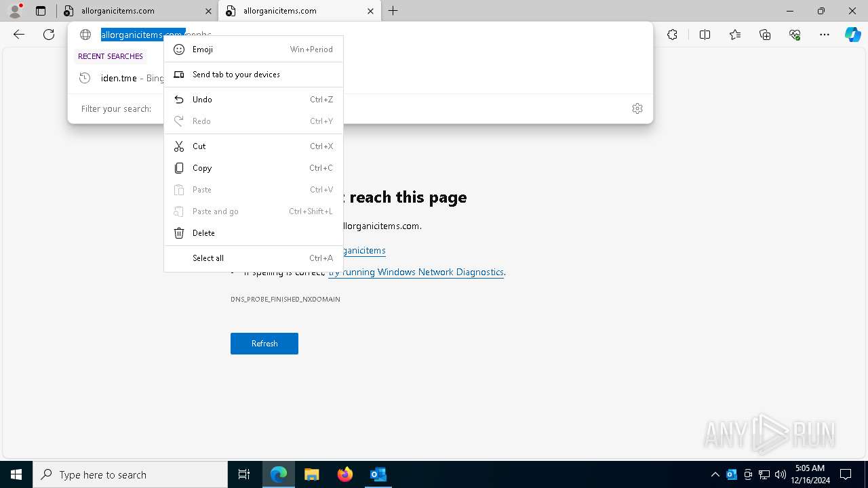Choose Emoji from the context menu
This screenshot has height=488, width=868.
254,49
